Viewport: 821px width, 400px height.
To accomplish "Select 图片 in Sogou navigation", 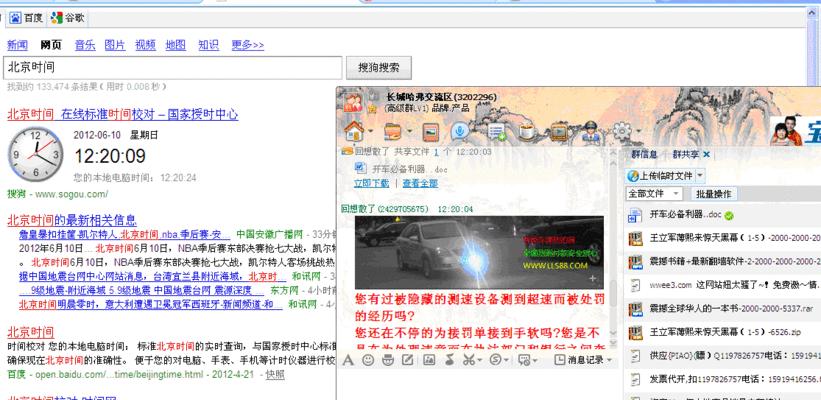I will click(x=115, y=45).
